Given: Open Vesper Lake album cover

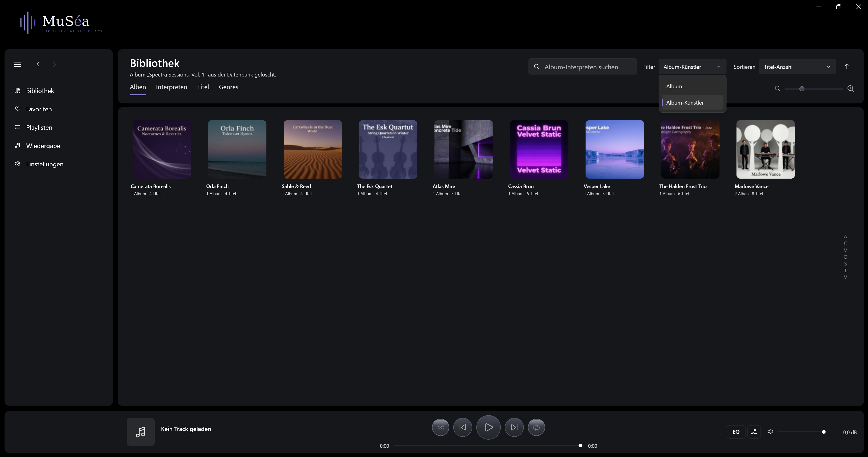Looking at the screenshot, I should coord(615,149).
